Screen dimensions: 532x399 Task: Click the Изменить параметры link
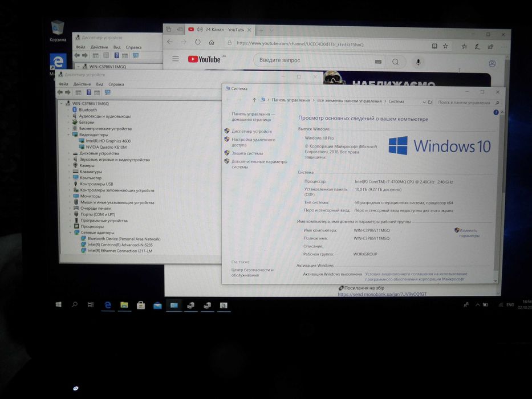click(x=469, y=233)
